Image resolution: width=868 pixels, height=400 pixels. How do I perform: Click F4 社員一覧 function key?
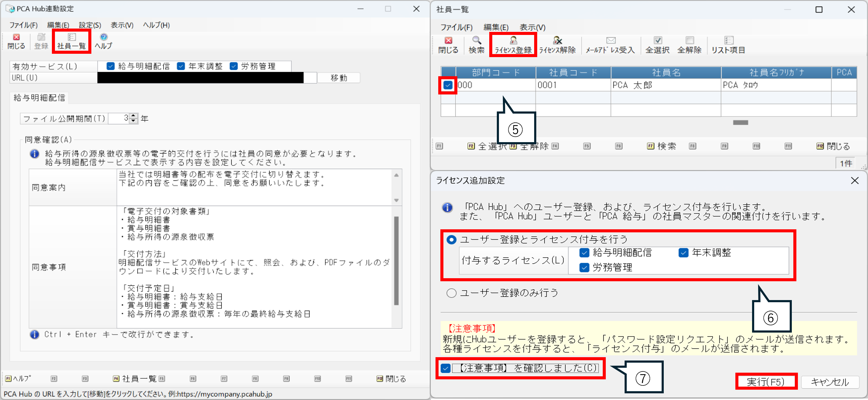click(135, 378)
